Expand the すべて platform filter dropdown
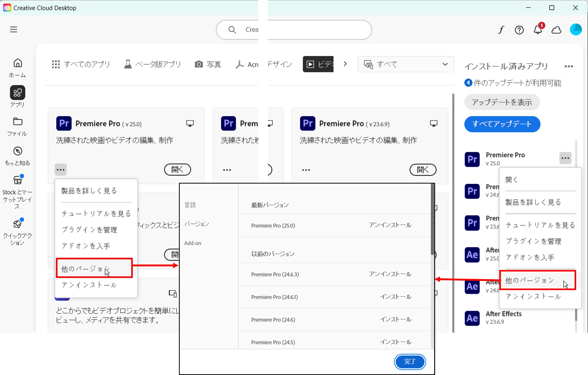The height and width of the screenshot is (375, 588). 405,64
